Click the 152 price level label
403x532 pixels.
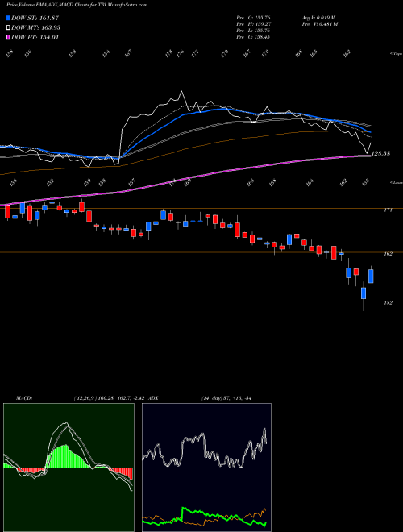click(x=388, y=302)
